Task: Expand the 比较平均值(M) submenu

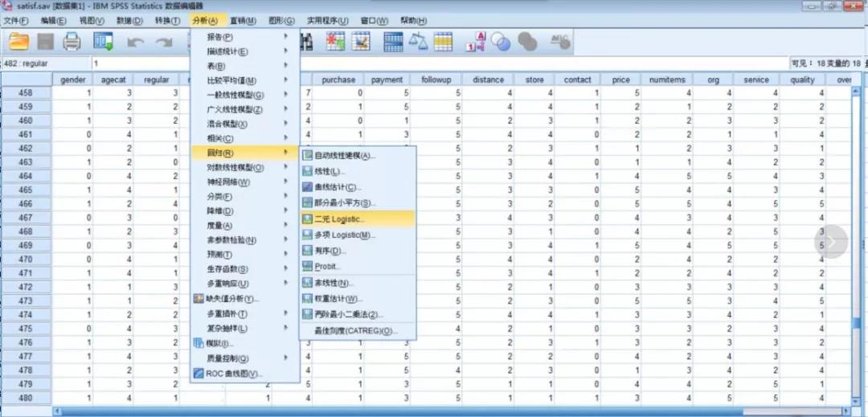Action: tap(244, 80)
